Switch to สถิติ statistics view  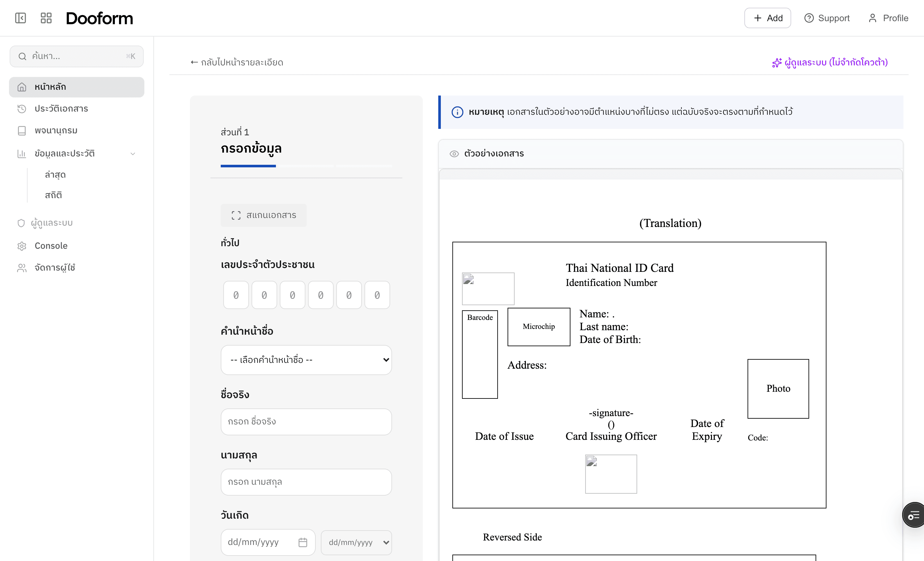coord(53,195)
